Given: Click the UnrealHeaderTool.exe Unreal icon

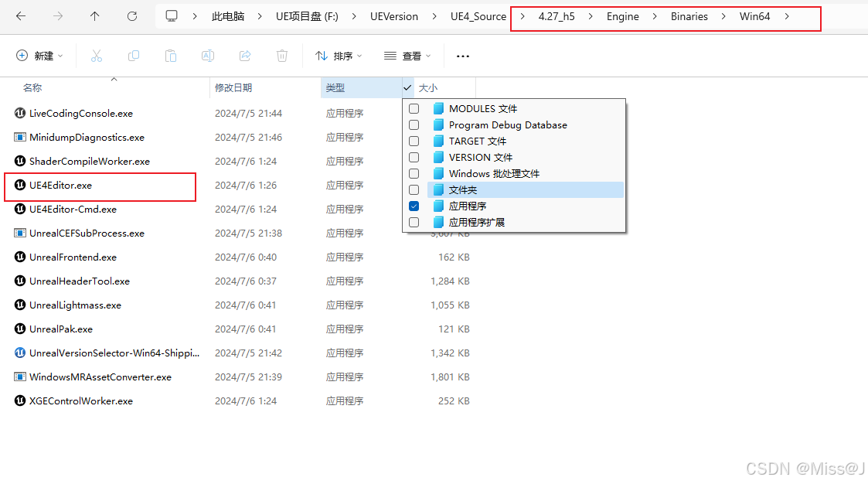Looking at the screenshot, I should (20, 281).
